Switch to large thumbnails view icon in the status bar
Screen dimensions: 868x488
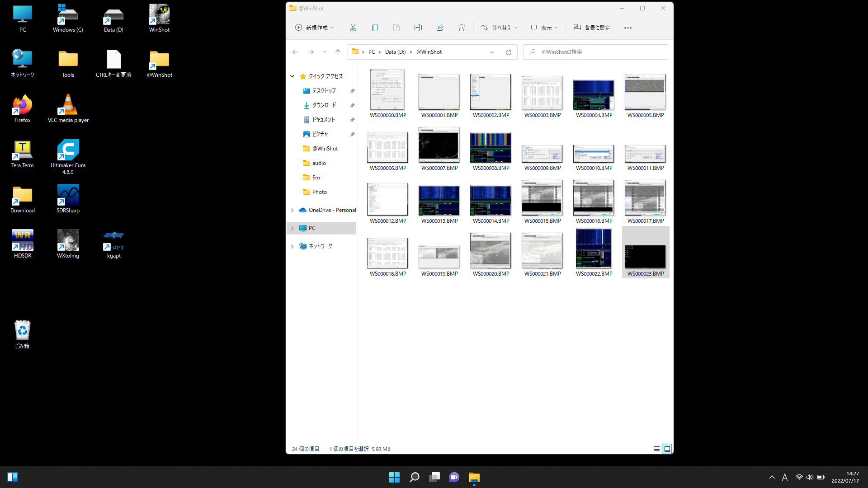[x=667, y=449]
